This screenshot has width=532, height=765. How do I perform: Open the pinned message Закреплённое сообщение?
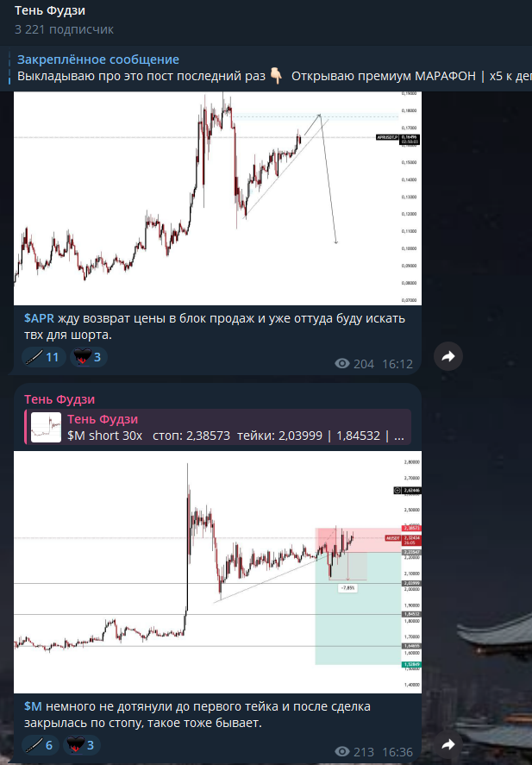(270, 68)
